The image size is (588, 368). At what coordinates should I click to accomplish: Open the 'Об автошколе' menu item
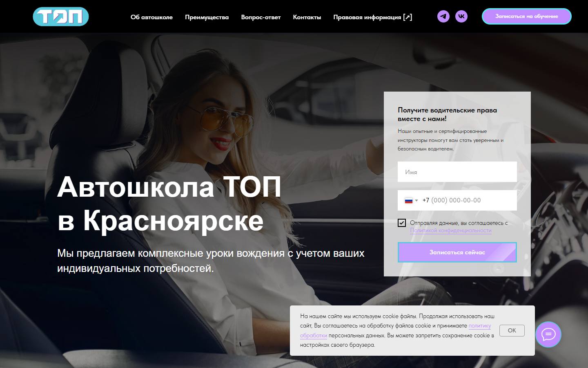[151, 17]
